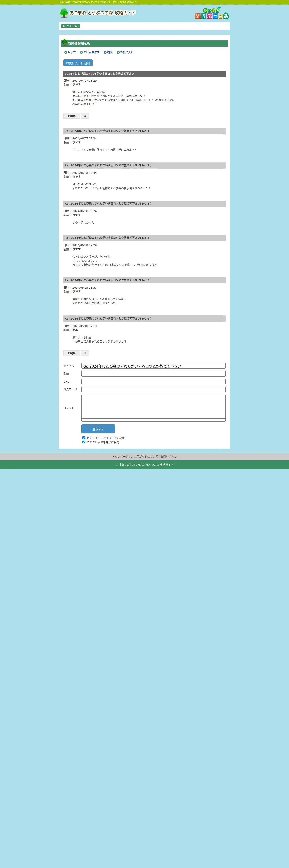Click the あつまれ どうぶつの森 攻略ガイド header title
The image size is (289, 868).
103,13
